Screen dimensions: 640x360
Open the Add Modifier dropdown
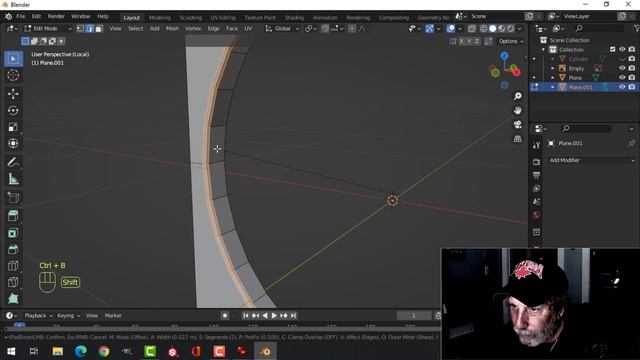pyautogui.click(x=591, y=160)
